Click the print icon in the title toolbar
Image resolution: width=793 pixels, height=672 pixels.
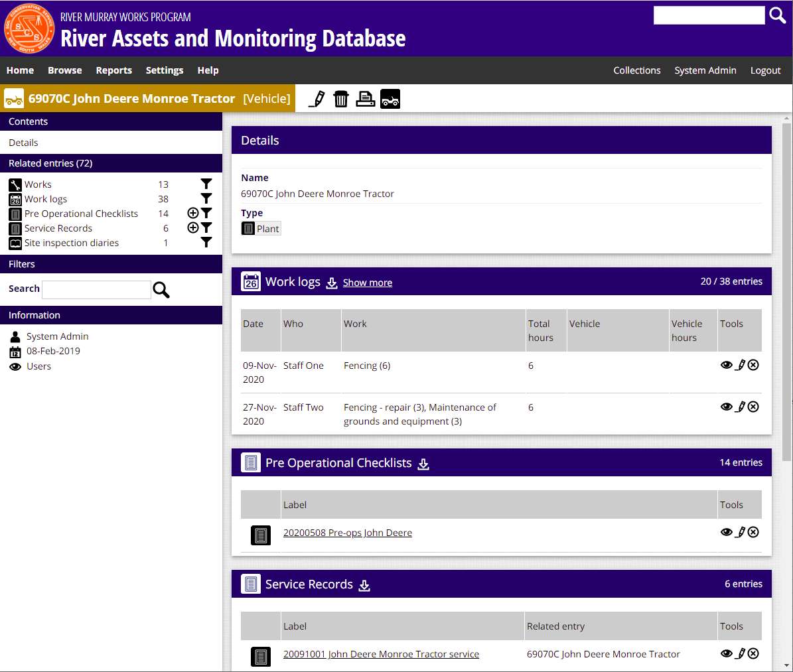[x=366, y=99]
